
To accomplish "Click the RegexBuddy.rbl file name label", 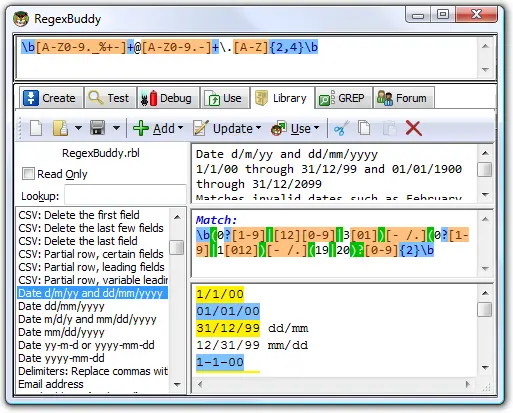I will point(101,153).
